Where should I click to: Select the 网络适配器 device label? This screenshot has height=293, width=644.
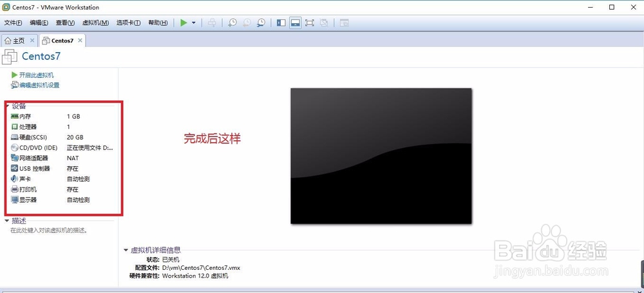coord(33,158)
